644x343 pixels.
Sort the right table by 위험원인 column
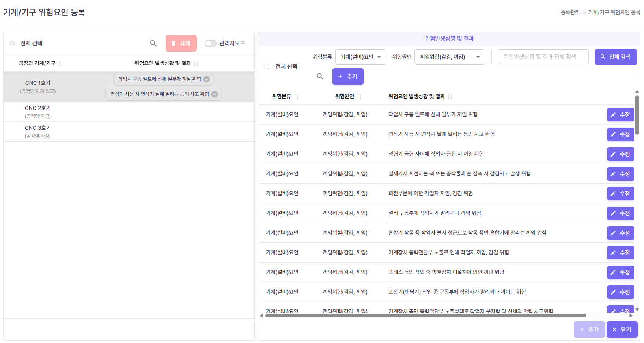(x=359, y=97)
